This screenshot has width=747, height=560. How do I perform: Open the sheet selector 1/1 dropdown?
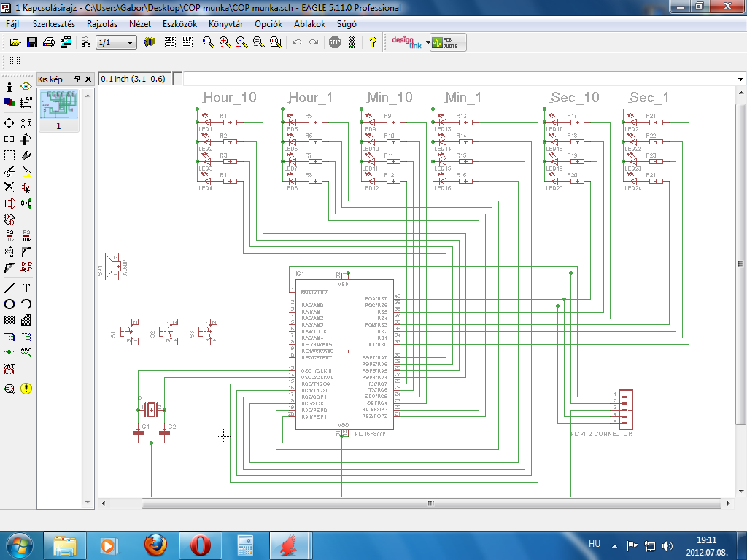coord(116,43)
